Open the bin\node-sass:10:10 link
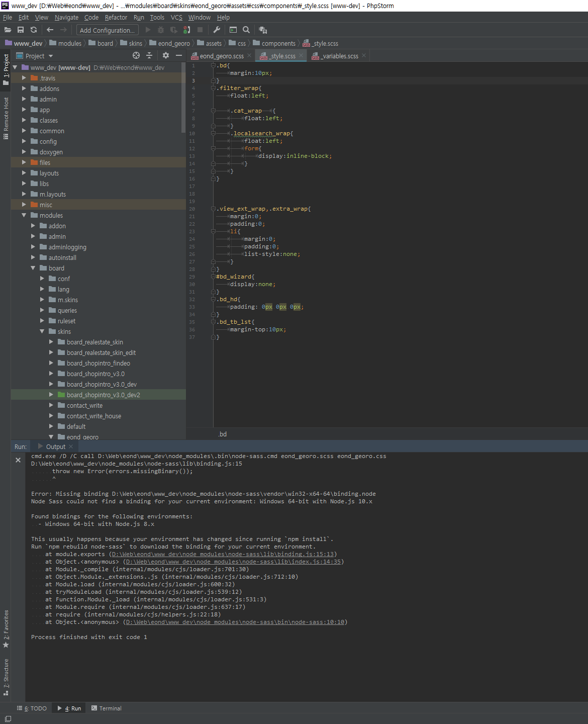Viewport: 588px width, 724px height. click(x=235, y=622)
